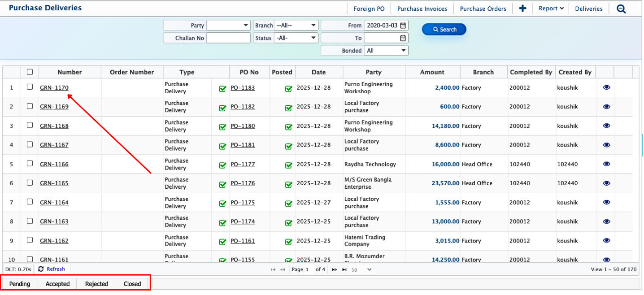Open the To date calendar picker
This screenshot has width=644, height=295.
[x=403, y=38]
